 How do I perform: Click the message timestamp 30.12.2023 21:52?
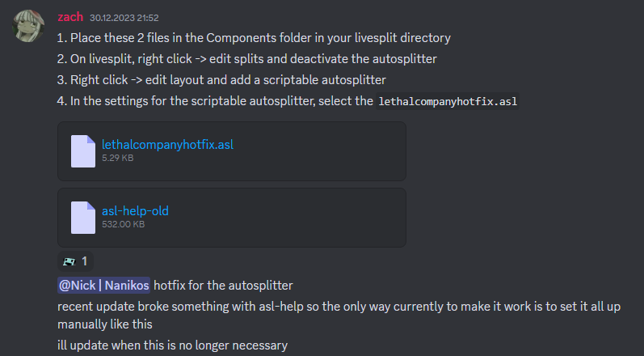(124, 18)
